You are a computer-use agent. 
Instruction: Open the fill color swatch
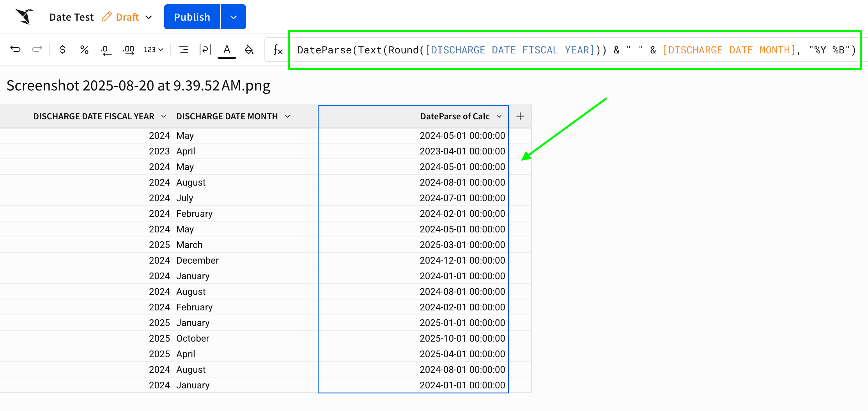249,50
